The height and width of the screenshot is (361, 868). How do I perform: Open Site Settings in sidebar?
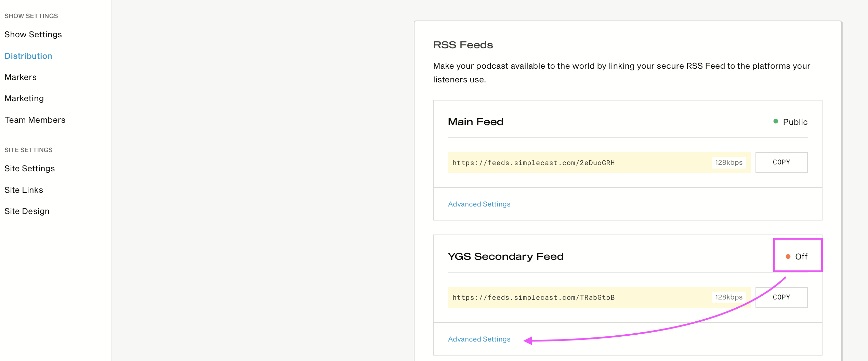coord(30,169)
